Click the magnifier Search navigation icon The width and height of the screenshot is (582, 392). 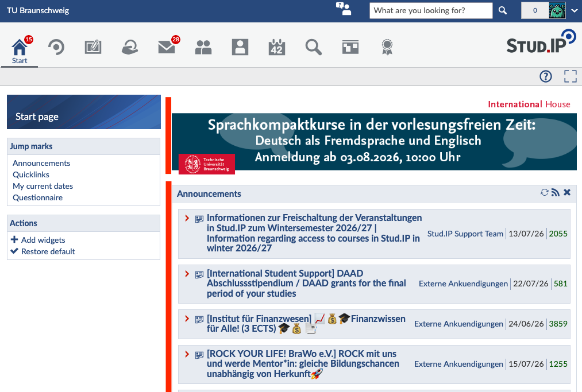[x=314, y=47]
